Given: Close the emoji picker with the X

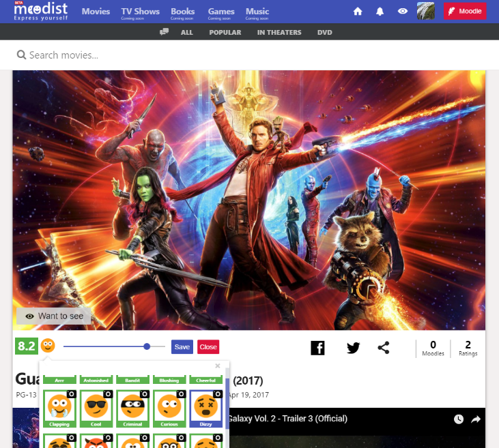Looking at the screenshot, I should pyautogui.click(x=218, y=365).
